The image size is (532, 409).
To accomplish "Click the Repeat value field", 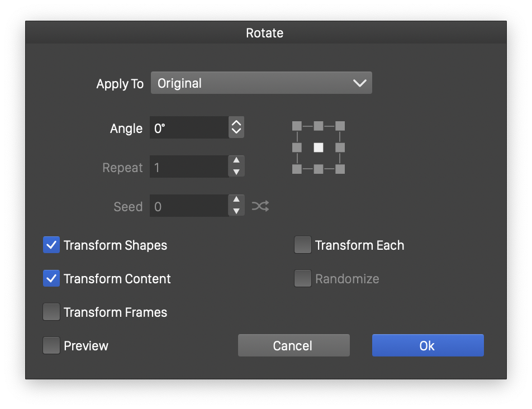I will 189,167.
